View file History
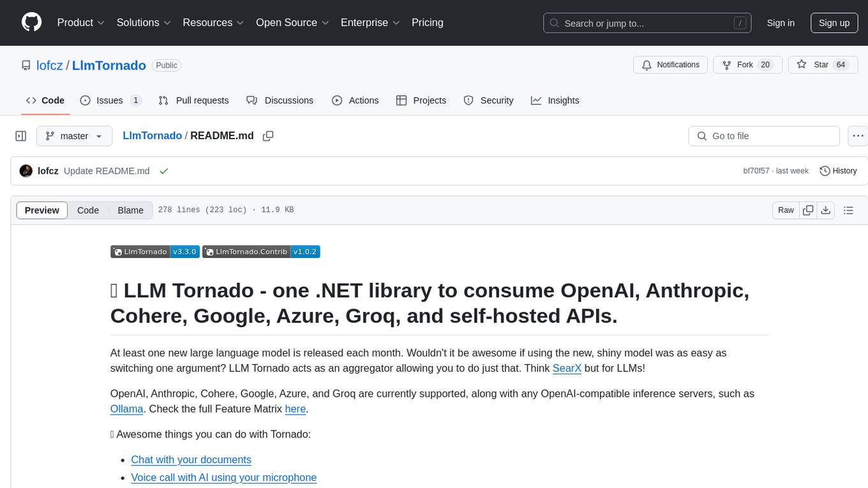 coord(838,171)
